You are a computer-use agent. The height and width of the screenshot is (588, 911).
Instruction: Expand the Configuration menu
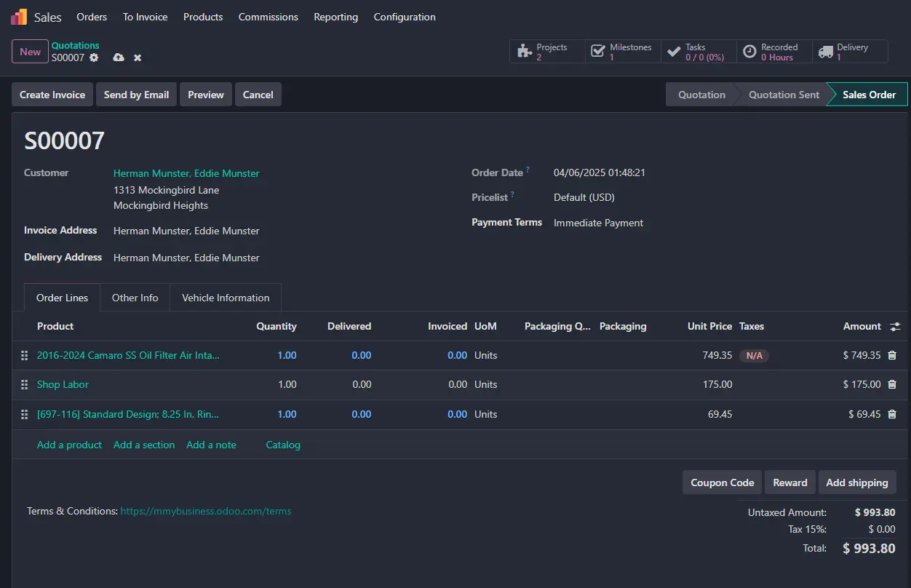(405, 17)
